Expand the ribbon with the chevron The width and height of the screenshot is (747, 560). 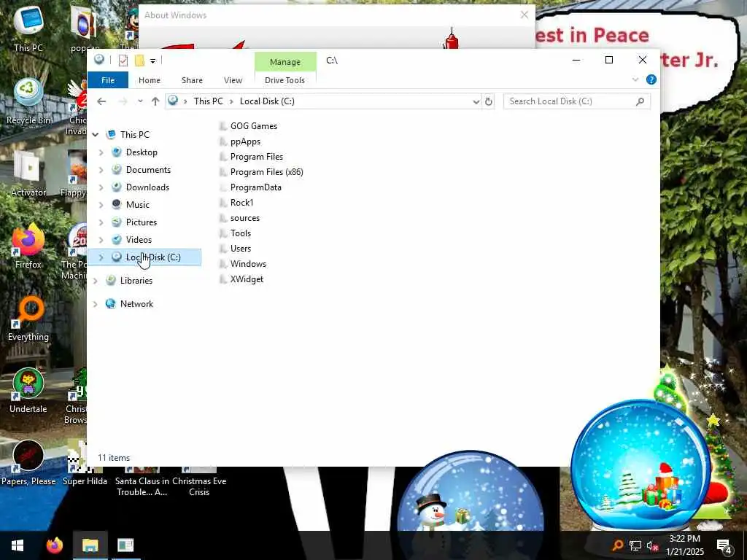click(635, 79)
